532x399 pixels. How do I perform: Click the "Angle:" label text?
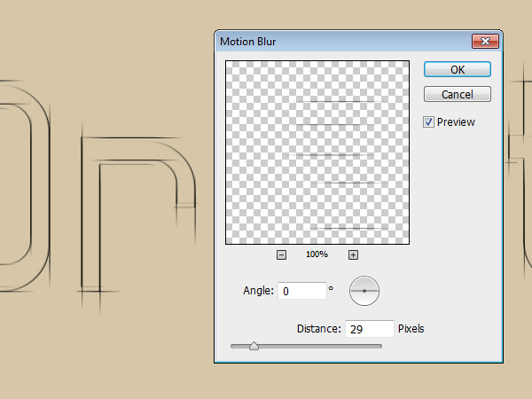coord(258,291)
